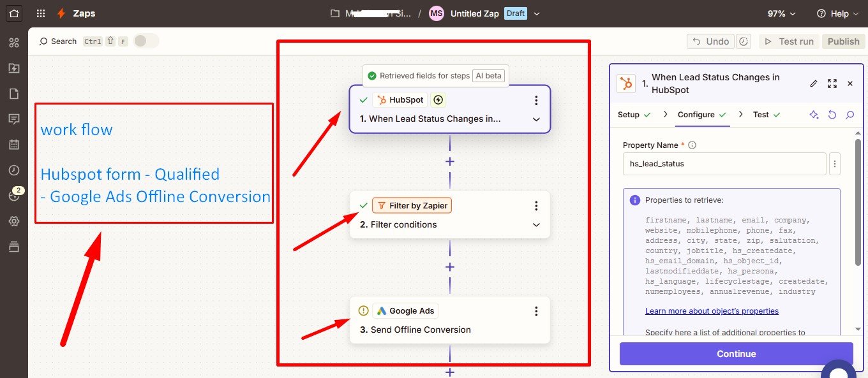The height and width of the screenshot is (378, 868).
Task: Click the hs_lead_status Property Name field
Action: click(x=724, y=164)
